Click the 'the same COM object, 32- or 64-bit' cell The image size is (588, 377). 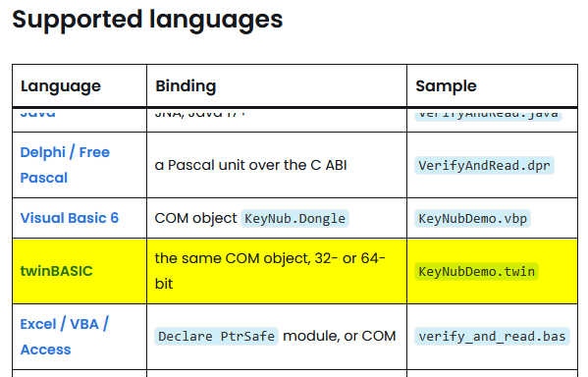tap(277, 271)
